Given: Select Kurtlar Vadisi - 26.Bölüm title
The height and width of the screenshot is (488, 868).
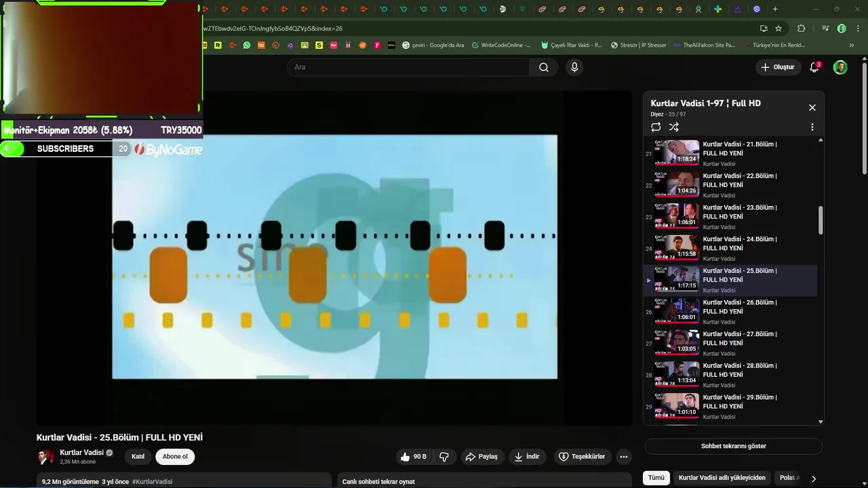Looking at the screenshot, I should (x=740, y=306).
